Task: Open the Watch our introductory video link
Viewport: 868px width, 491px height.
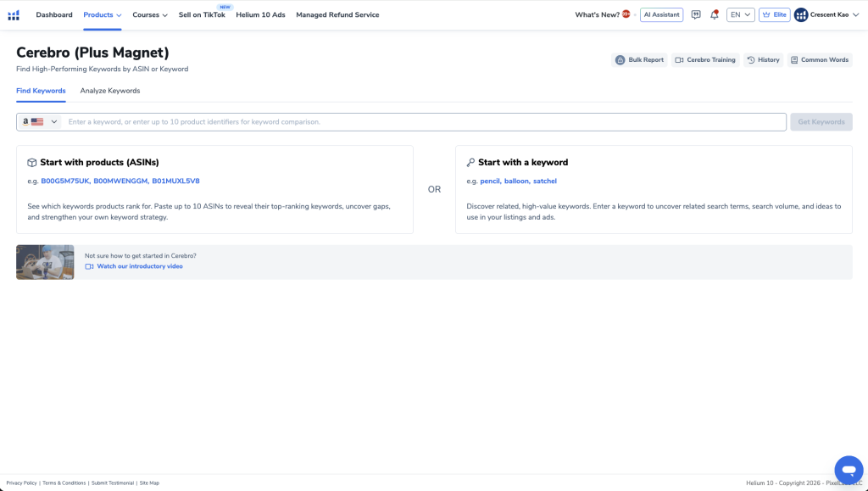Action: 139,266
